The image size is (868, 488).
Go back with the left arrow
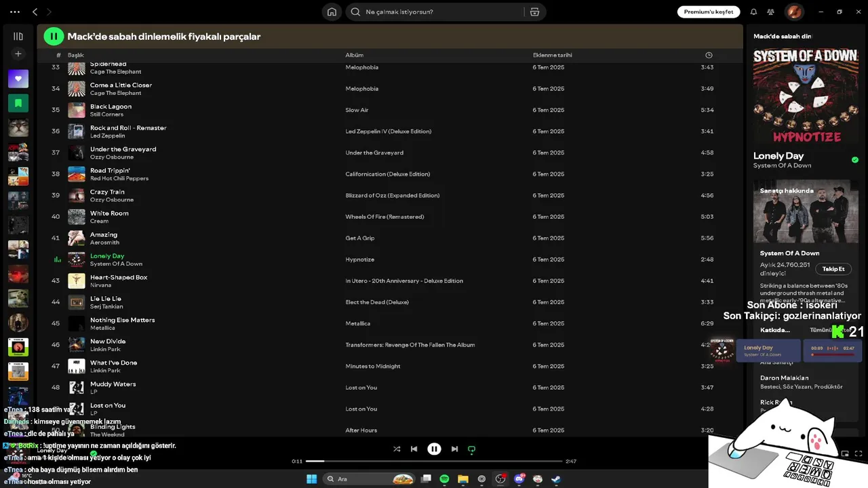click(35, 12)
